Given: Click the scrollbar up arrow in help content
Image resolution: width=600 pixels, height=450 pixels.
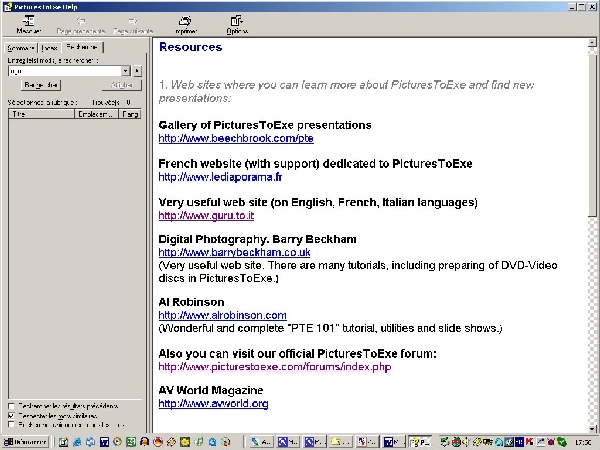Looking at the screenshot, I should [x=592, y=42].
